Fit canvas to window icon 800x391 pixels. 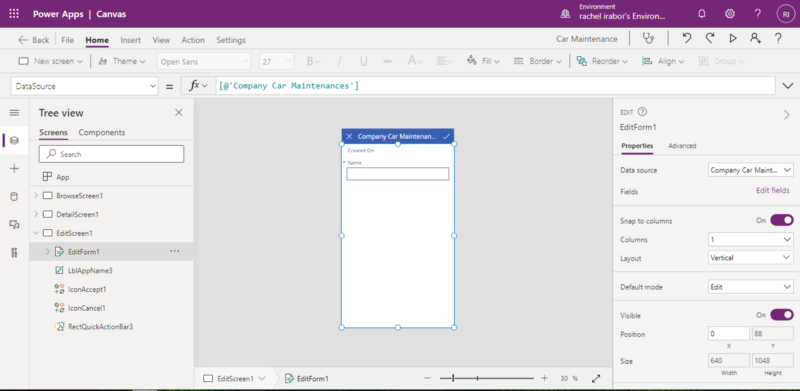(x=596, y=378)
